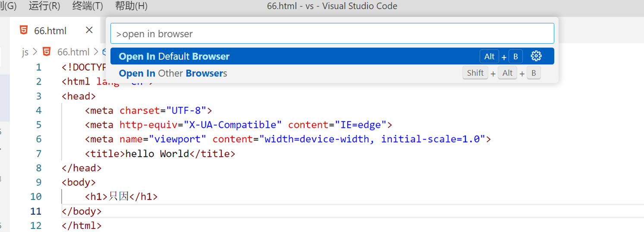
Task: Open the 终端(T) menu
Action: pos(88,6)
